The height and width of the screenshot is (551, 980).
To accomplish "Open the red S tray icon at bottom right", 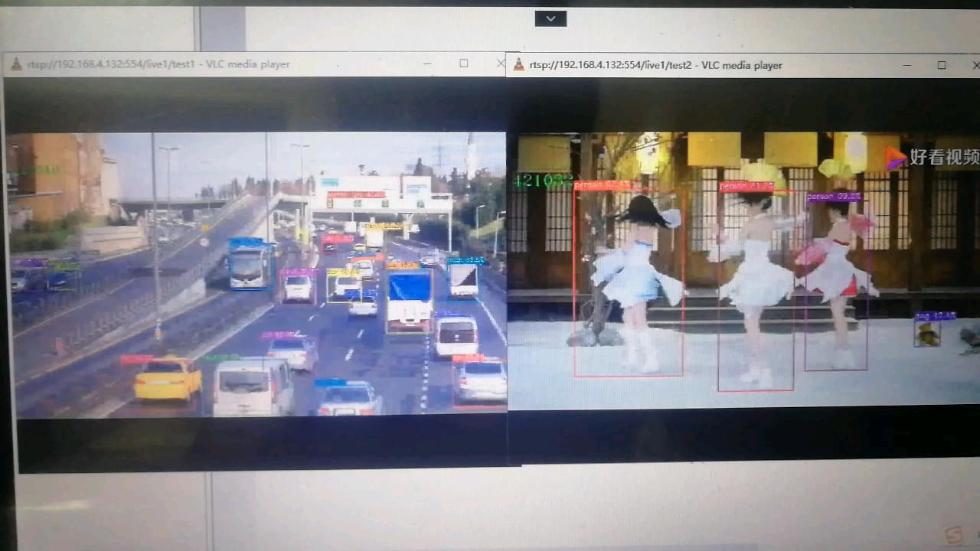I will 953,534.
